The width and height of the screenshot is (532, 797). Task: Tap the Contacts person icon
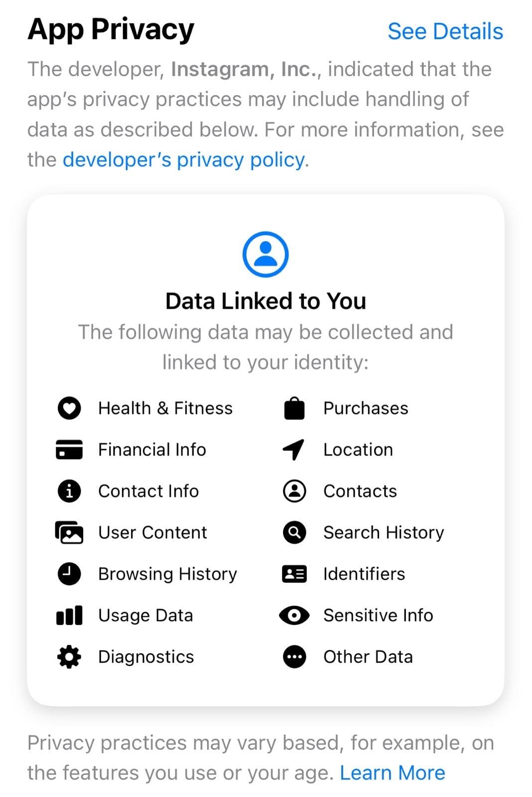(294, 491)
